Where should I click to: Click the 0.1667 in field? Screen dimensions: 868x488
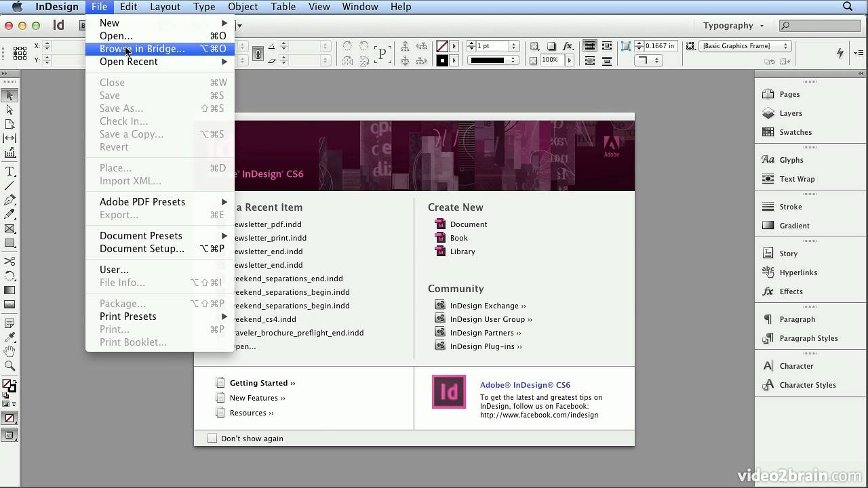(660, 46)
